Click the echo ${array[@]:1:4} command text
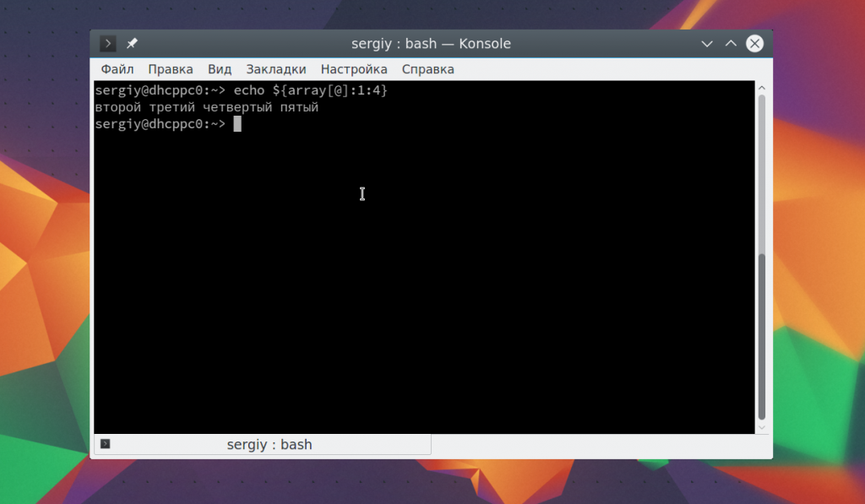The width and height of the screenshot is (865, 504). pyautogui.click(x=311, y=90)
